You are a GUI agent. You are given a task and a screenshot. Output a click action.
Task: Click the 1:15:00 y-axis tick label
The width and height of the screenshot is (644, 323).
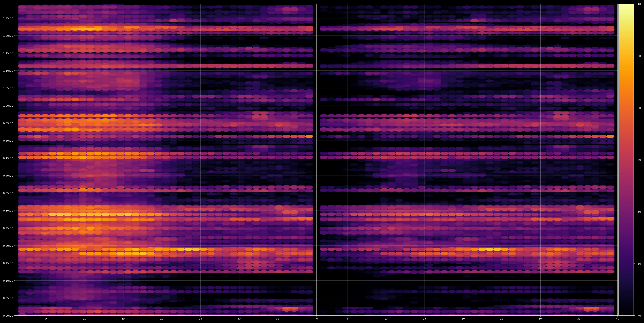(x=8, y=53)
